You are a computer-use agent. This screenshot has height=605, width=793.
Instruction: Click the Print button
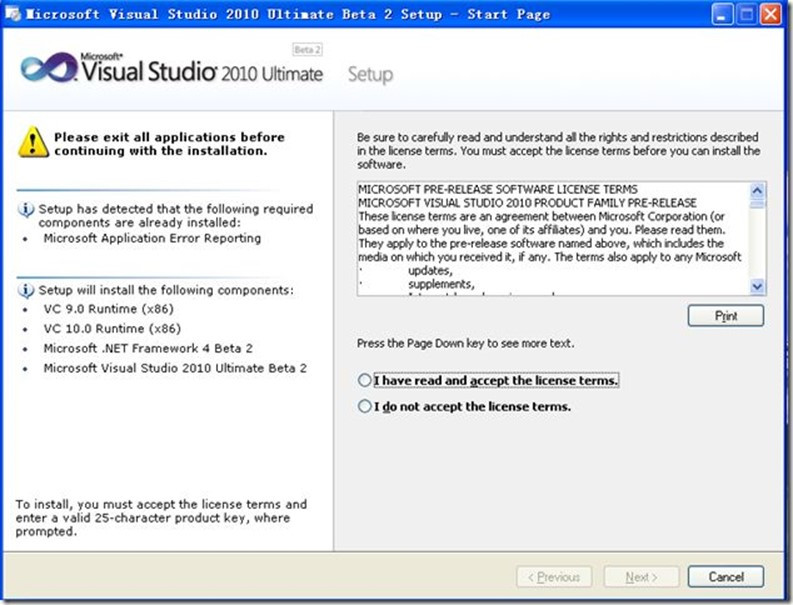[726, 316]
